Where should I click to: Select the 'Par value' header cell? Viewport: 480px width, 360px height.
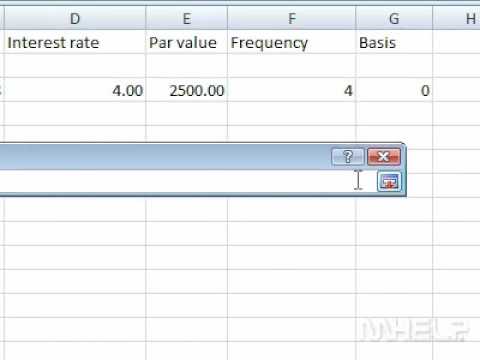pos(187,42)
